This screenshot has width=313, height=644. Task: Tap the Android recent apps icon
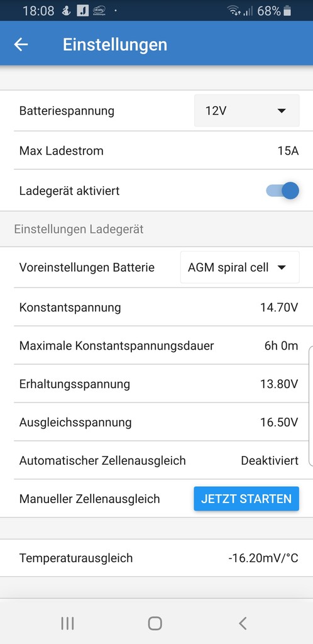click(x=67, y=623)
